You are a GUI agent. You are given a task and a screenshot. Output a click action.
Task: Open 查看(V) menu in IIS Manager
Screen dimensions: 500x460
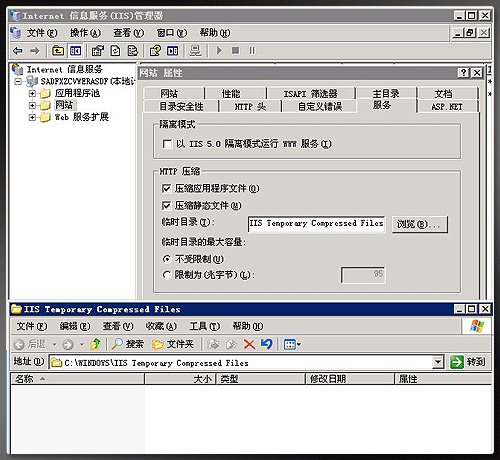point(129,33)
